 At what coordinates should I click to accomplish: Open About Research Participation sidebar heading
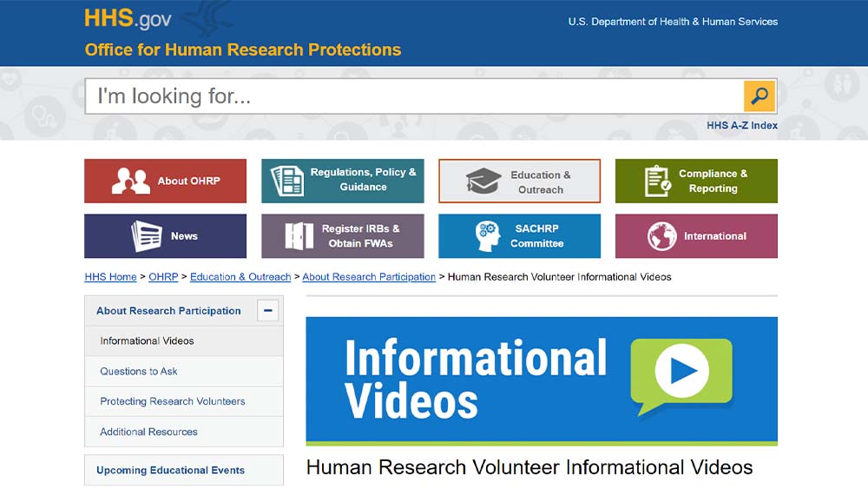[x=168, y=311]
